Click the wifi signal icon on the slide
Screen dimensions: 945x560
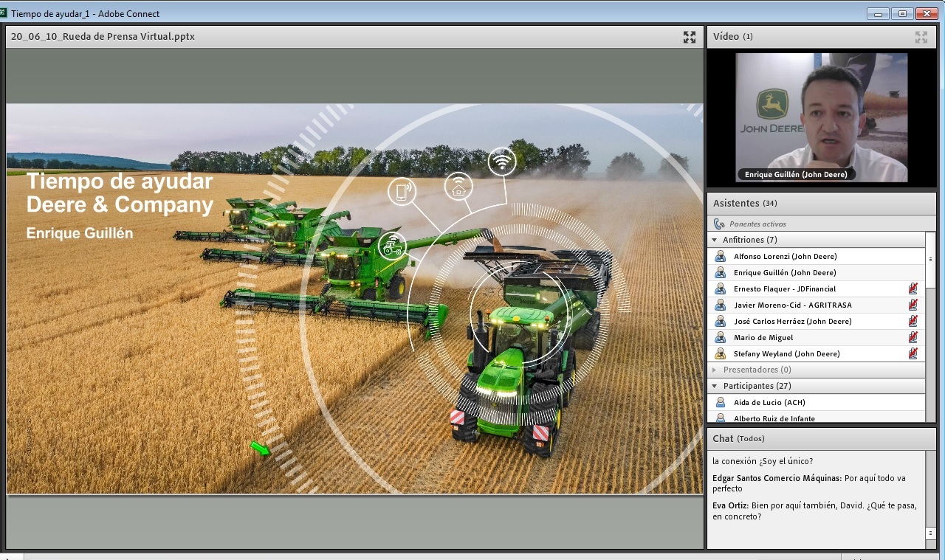click(502, 162)
